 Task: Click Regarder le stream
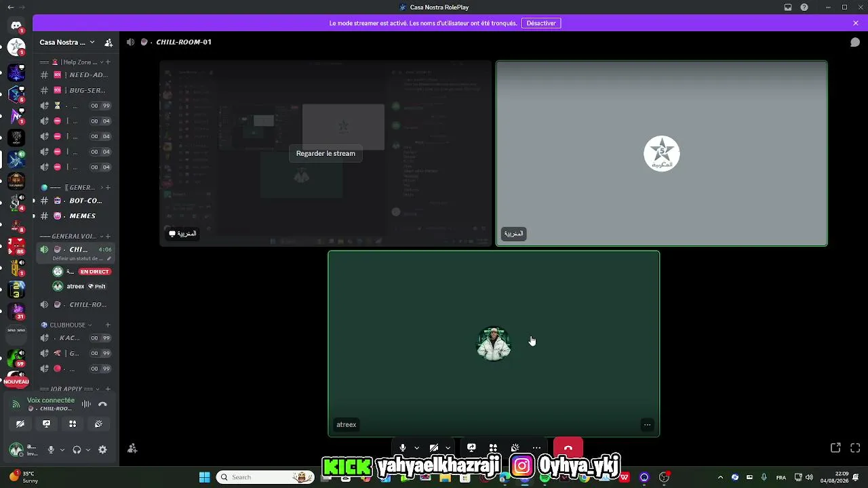[x=325, y=153]
